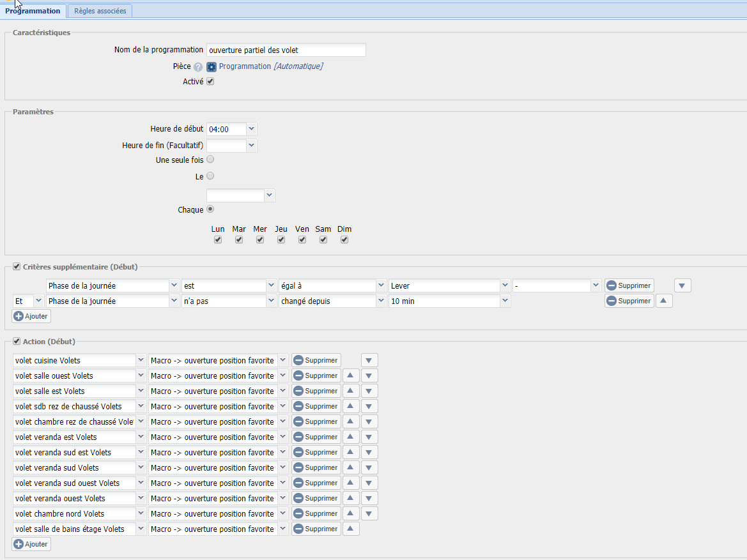Move volet salle de bains étage action up

351,529
